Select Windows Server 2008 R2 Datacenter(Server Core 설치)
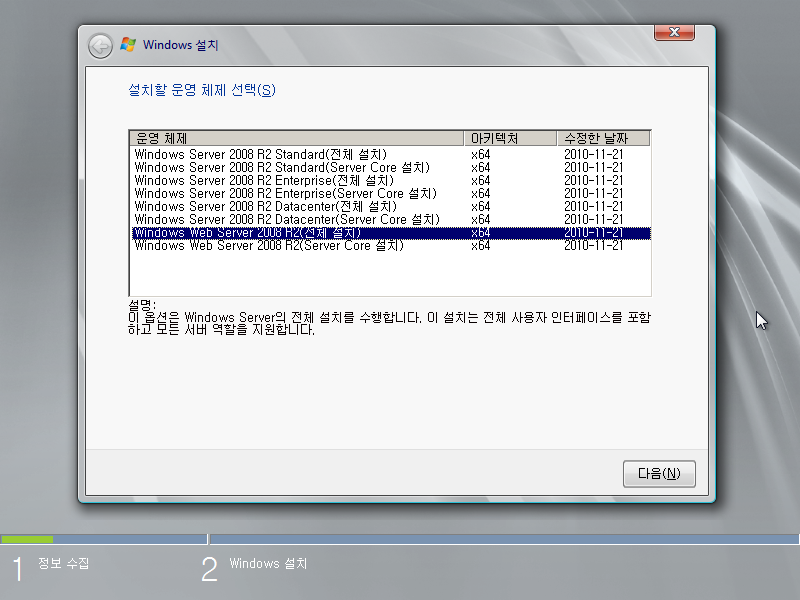800x600 pixels. [x=391, y=220]
